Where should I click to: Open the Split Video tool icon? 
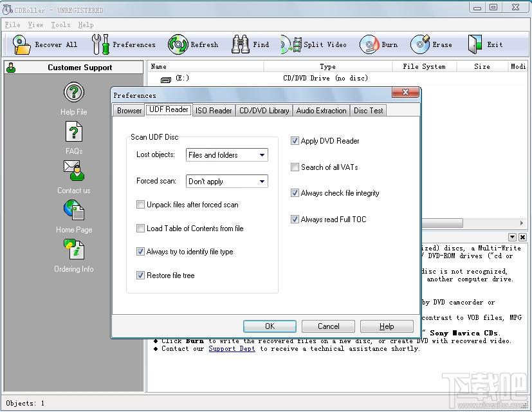click(x=291, y=44)
